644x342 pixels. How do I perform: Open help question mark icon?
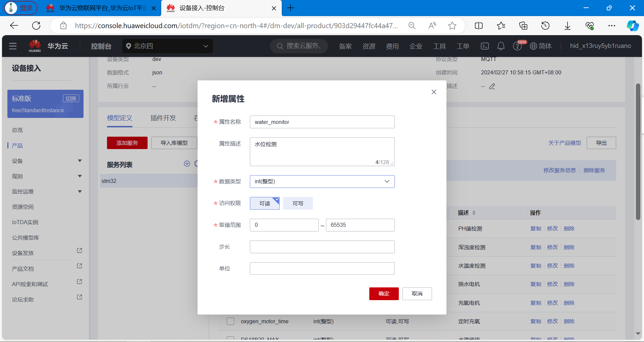coord(517,46)
